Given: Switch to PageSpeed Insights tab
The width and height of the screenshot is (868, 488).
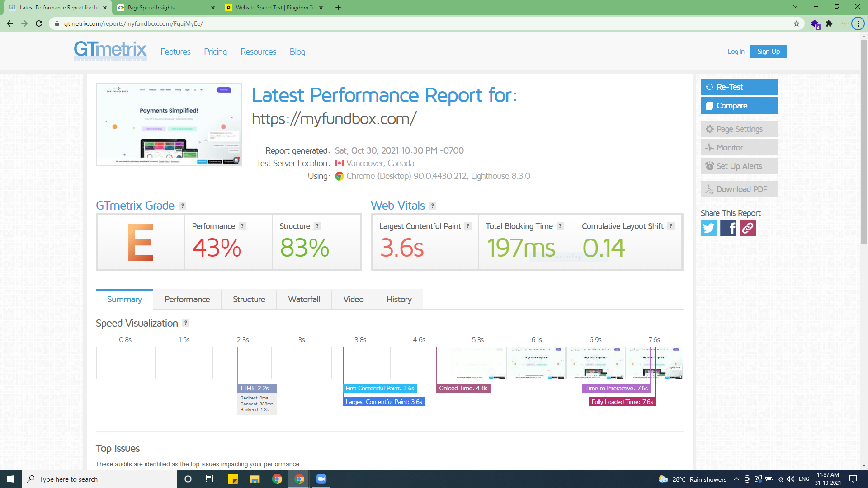Looking at the screenshot, I should point(165,8).
